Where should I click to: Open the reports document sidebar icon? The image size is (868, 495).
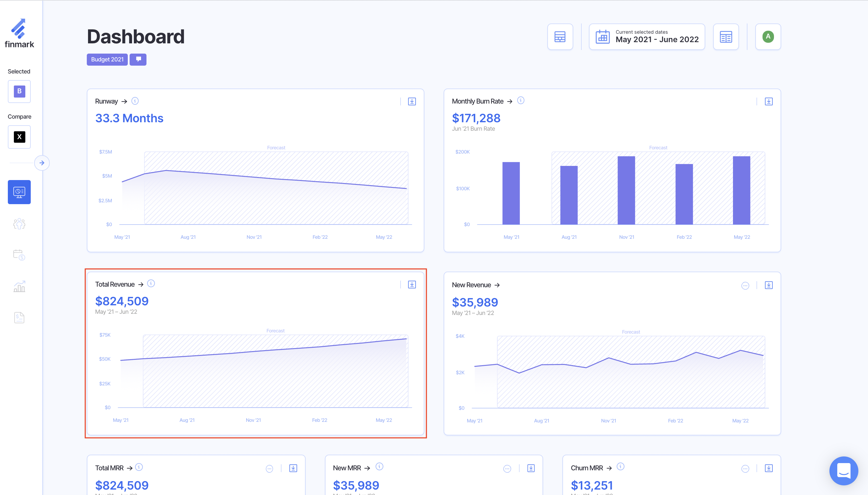coord(19,318)
